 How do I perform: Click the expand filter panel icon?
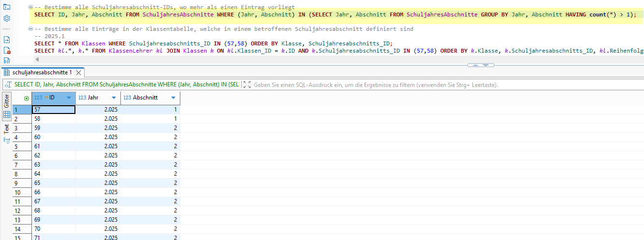click(x=247, y=85)
